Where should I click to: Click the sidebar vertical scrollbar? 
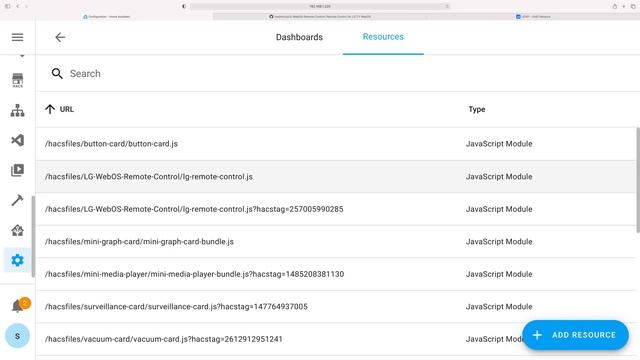pyautogui.click(x=33, y=237)
